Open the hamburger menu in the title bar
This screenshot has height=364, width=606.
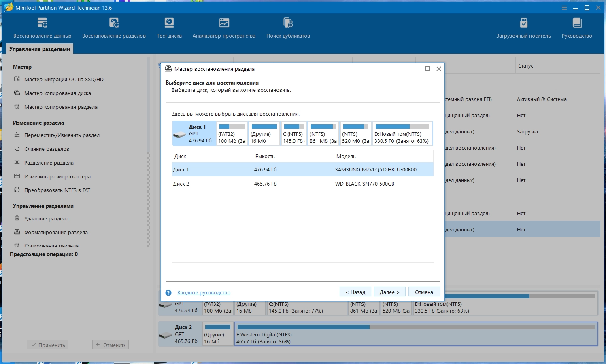click(x=564, y=8)
